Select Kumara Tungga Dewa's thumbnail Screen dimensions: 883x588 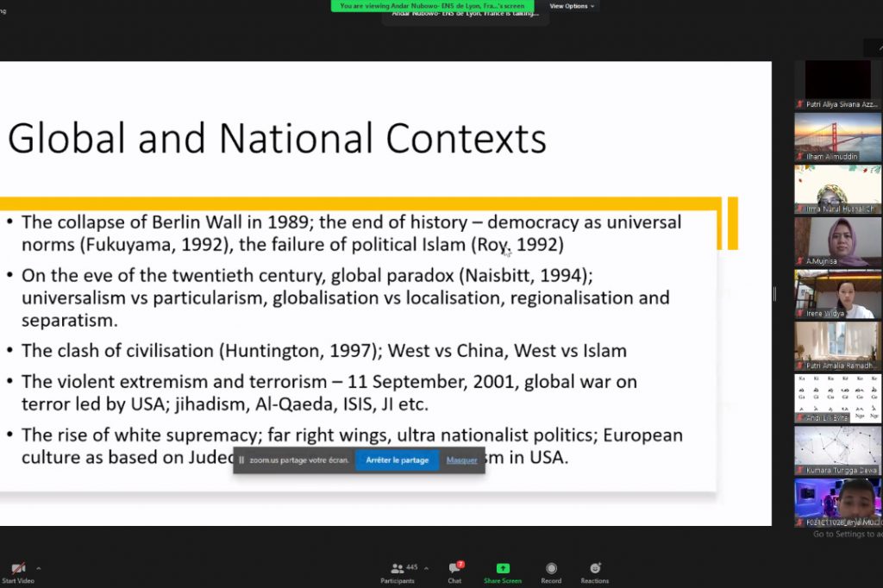pyautogui.click(x=837, y=450)
